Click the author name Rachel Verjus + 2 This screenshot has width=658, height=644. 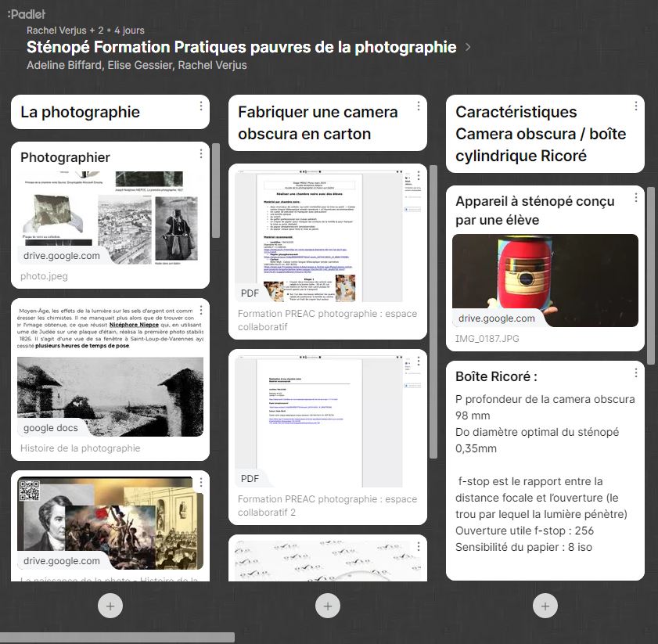coord(65,31)
